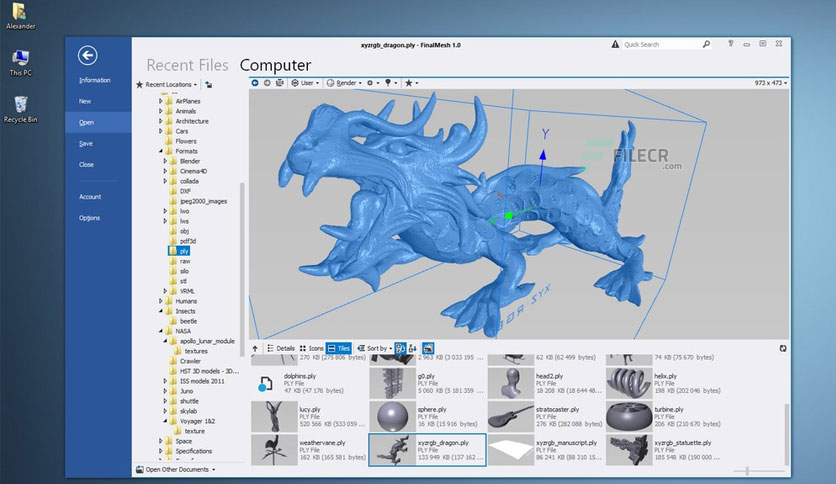Select stratocaster.ply guitar thumbnail
Viewport: 836px width, 484px height.
[511, 416]
